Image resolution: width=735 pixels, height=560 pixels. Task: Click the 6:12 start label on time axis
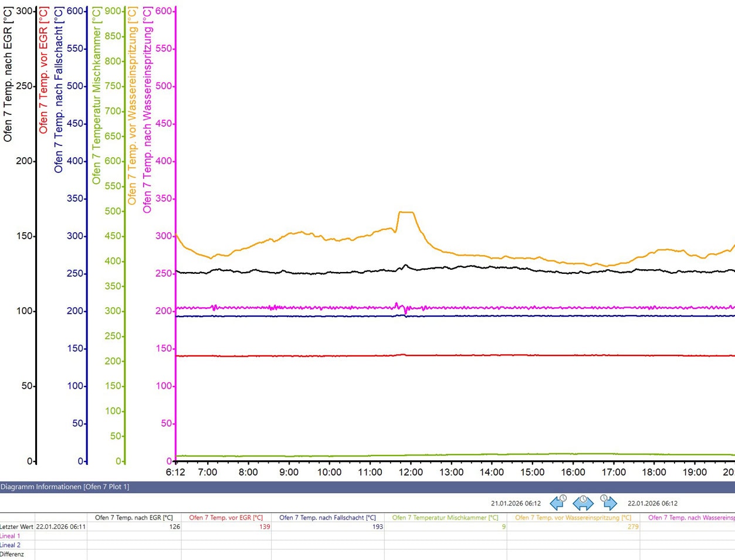coord(175,472)
